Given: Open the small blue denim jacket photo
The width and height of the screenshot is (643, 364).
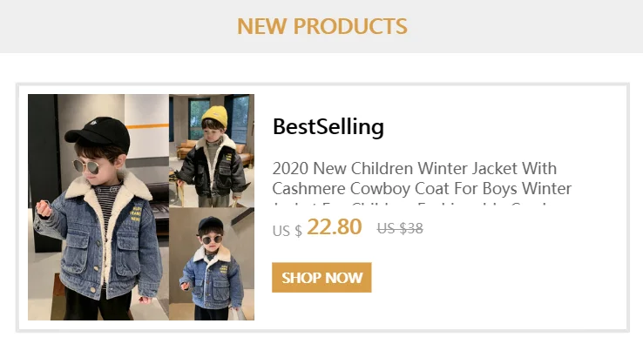Looking at the screenshot, I should point(212,264).
